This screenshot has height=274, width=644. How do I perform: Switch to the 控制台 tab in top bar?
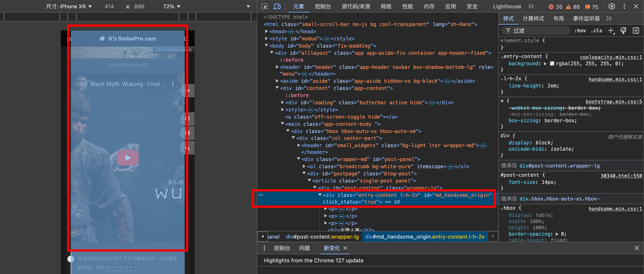pos(322,7)
